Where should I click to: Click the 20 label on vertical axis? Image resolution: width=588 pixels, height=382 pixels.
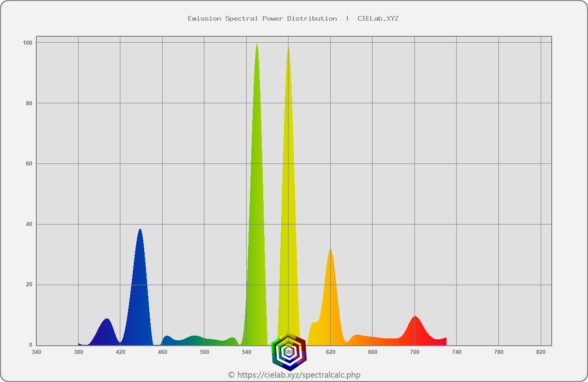tap(29, 285)
